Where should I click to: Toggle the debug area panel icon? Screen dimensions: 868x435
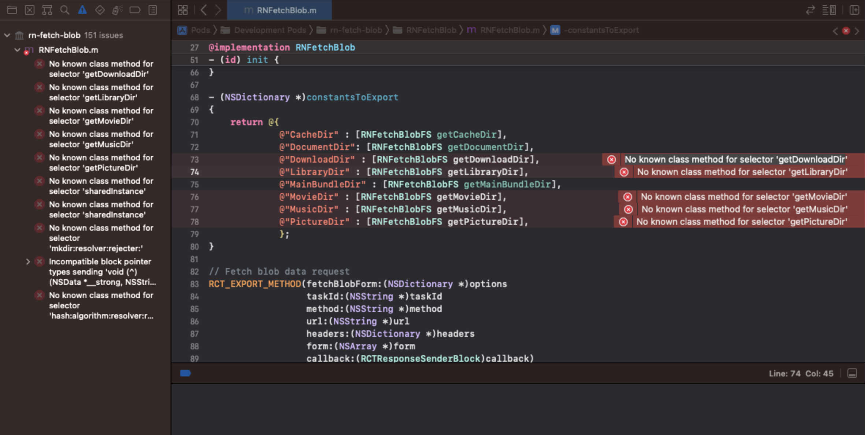coord(852,373)
